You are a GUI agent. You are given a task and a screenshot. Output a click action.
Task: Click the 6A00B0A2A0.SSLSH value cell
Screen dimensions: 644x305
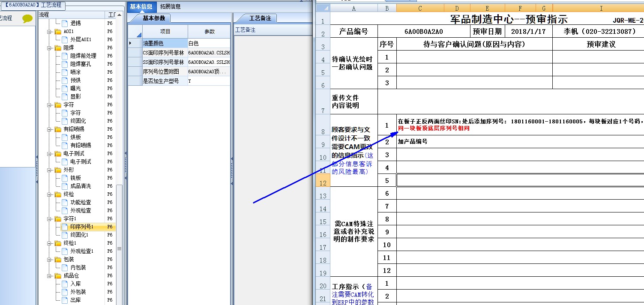click(x=209, y=62)
